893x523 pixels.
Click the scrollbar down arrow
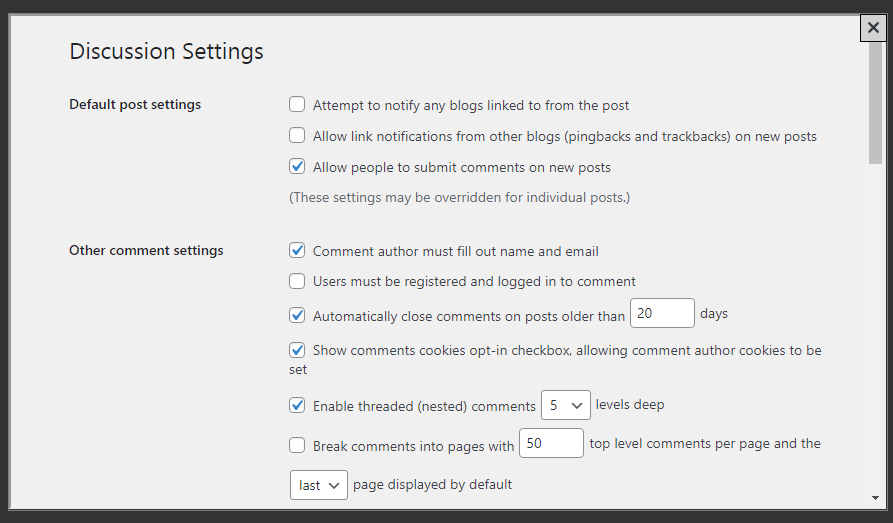pyautogui.click(x=876, y=497)
